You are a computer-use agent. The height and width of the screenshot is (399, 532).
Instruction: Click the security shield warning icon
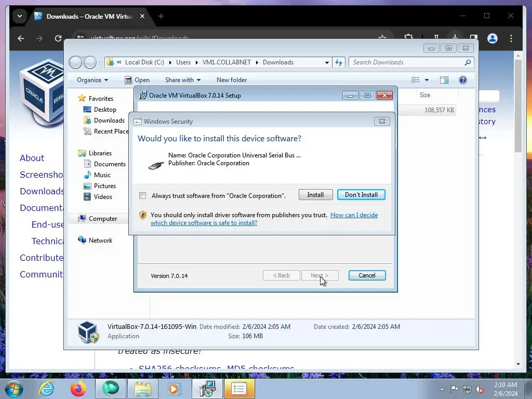(x=143, y=215)
